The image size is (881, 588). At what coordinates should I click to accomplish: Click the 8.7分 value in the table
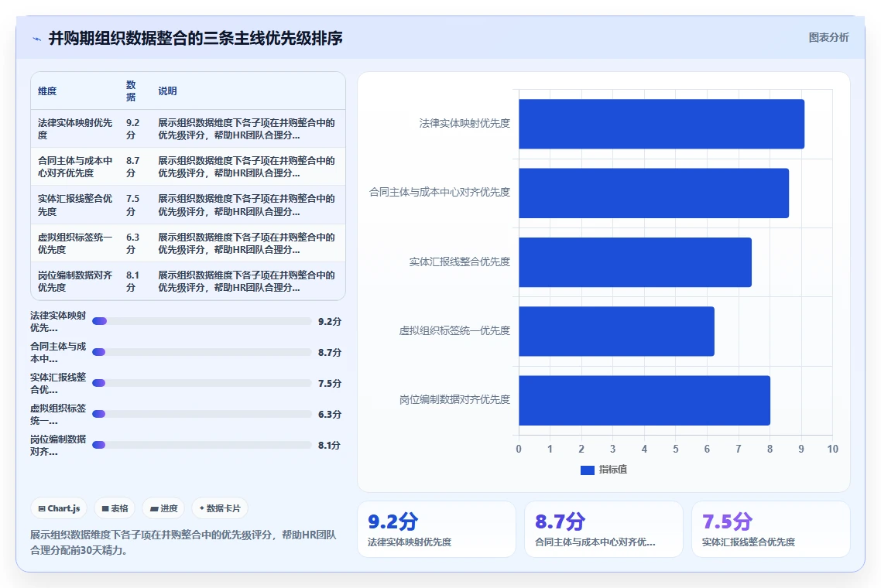pyautogui.click(x=132, y=167)
